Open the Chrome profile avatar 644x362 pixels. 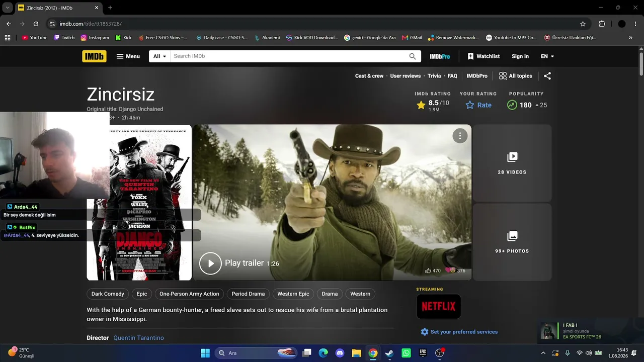(x=622, y=24)
